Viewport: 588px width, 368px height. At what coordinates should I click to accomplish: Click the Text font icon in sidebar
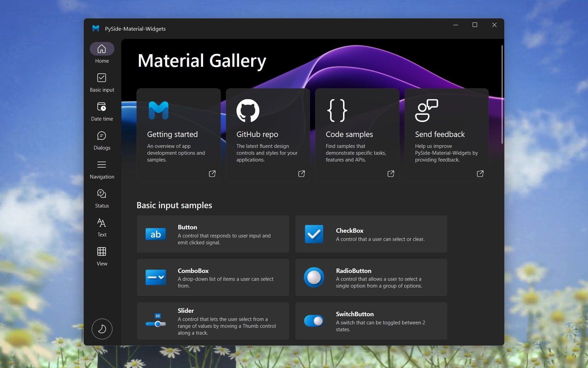coord(102,223)
